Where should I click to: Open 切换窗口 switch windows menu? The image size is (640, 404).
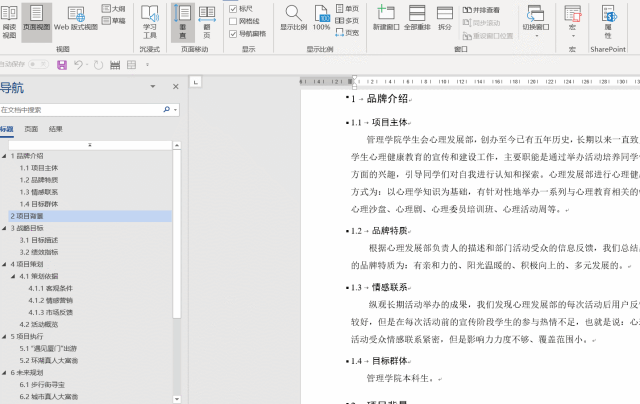[536, 21]
